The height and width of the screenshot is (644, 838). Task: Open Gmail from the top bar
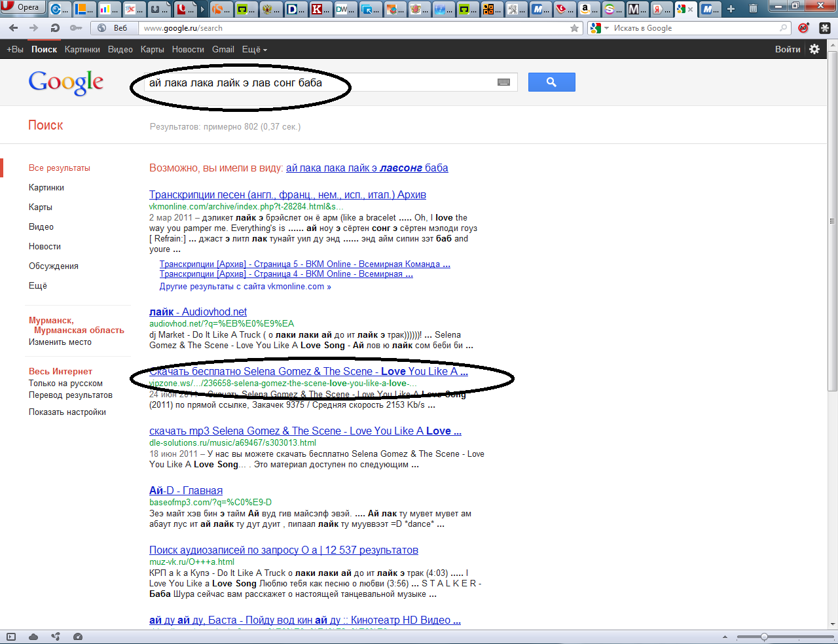[223, 49]
